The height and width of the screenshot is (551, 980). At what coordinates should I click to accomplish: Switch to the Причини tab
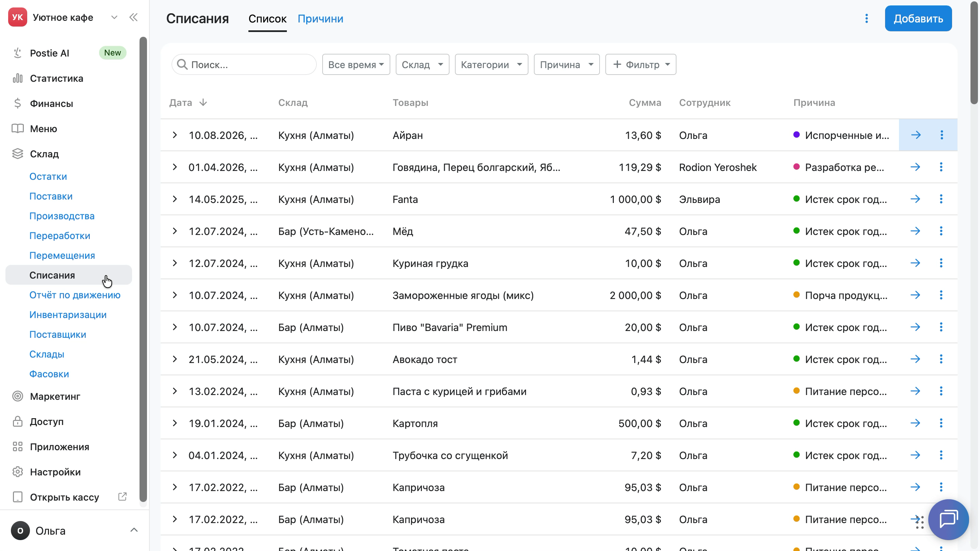(x=320, y=19)
